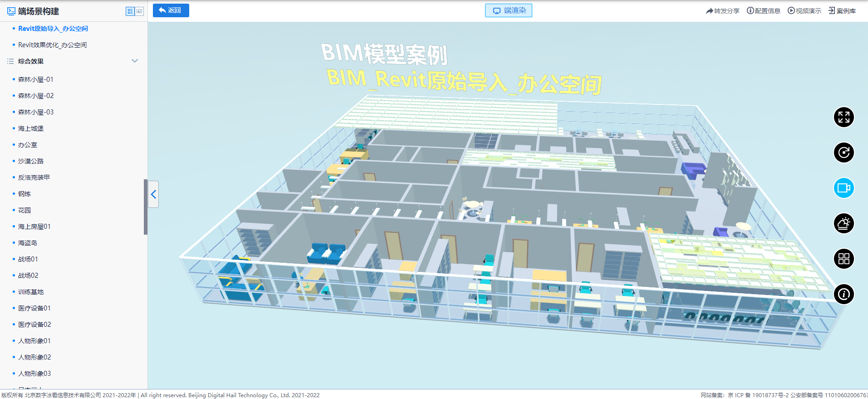Select 海上城堡 scene
This screenshot has height=399, width=868.
click(31, 128)
